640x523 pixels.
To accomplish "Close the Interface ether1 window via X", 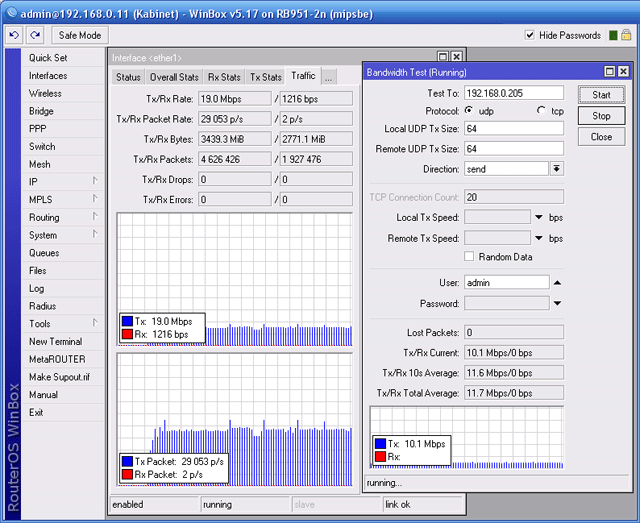I will click(x=457, y=56).
